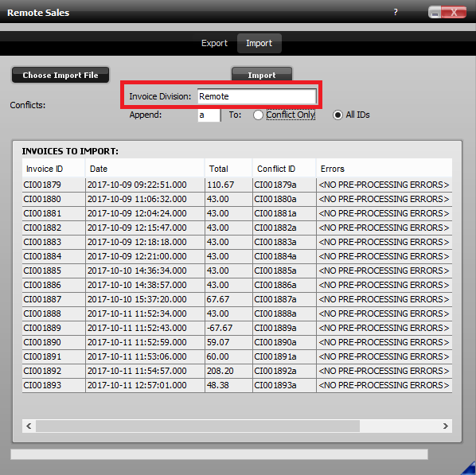Click conflict ID CI001888a
The image size is (476, 475).
tap(275, 313)
